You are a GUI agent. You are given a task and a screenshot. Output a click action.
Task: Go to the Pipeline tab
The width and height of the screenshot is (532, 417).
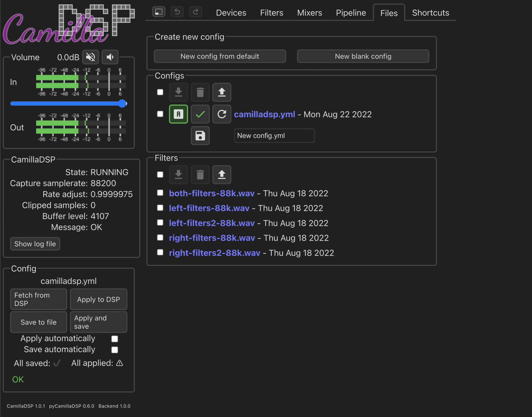click(x=351, y=13)
